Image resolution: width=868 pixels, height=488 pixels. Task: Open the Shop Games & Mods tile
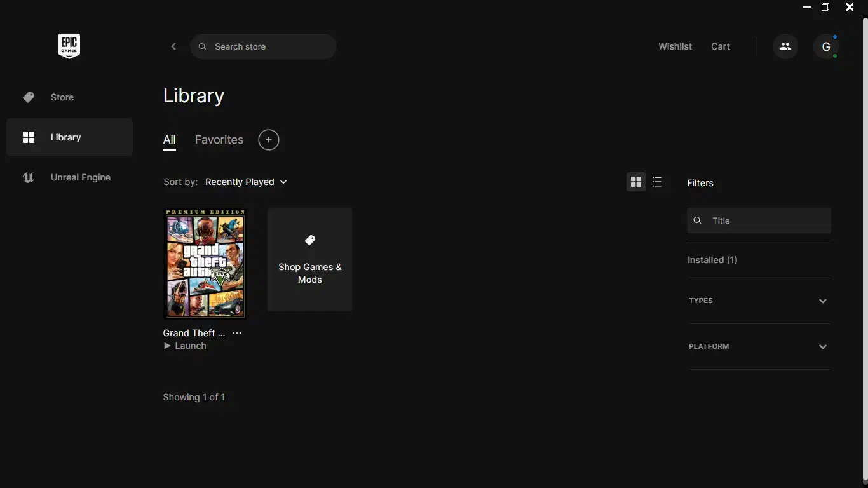coord(309,259)
